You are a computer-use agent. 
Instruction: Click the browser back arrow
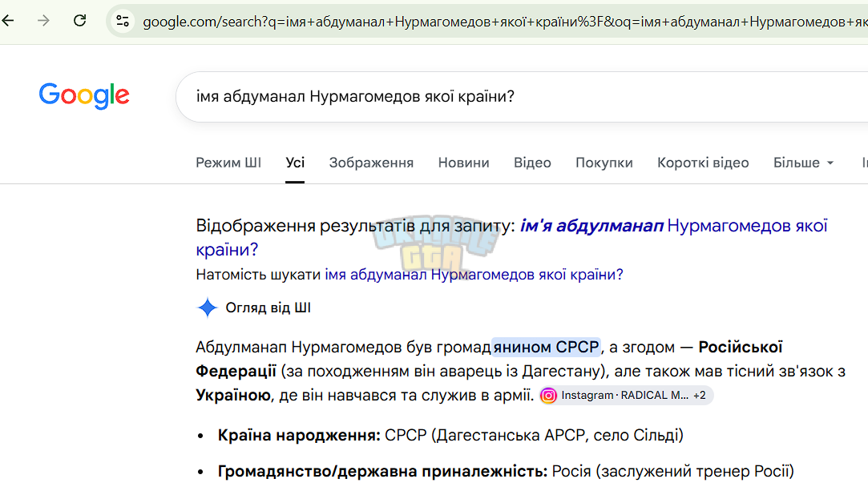click(8, 21)
